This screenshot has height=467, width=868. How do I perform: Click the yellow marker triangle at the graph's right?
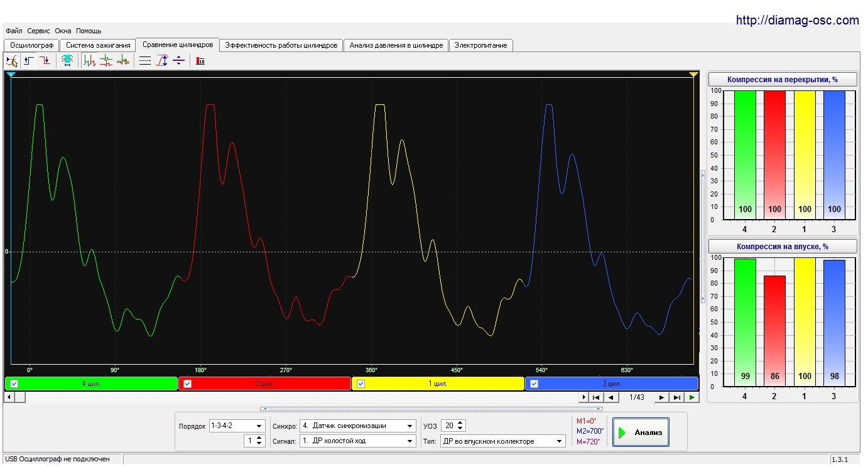click(693, 75)
